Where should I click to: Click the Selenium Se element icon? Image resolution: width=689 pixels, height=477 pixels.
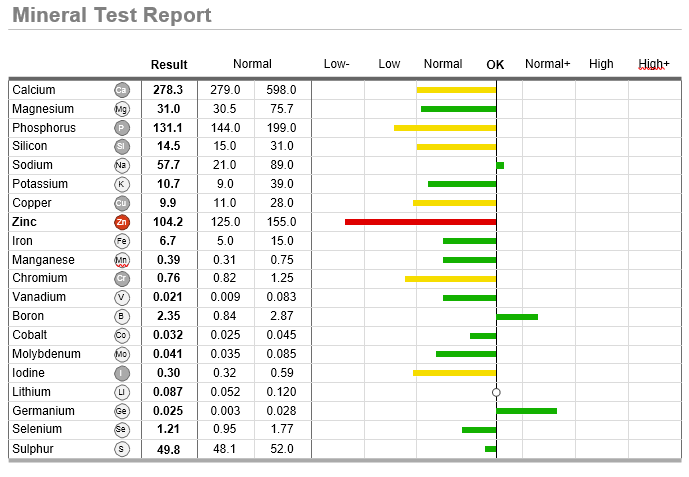pos(122,430)
